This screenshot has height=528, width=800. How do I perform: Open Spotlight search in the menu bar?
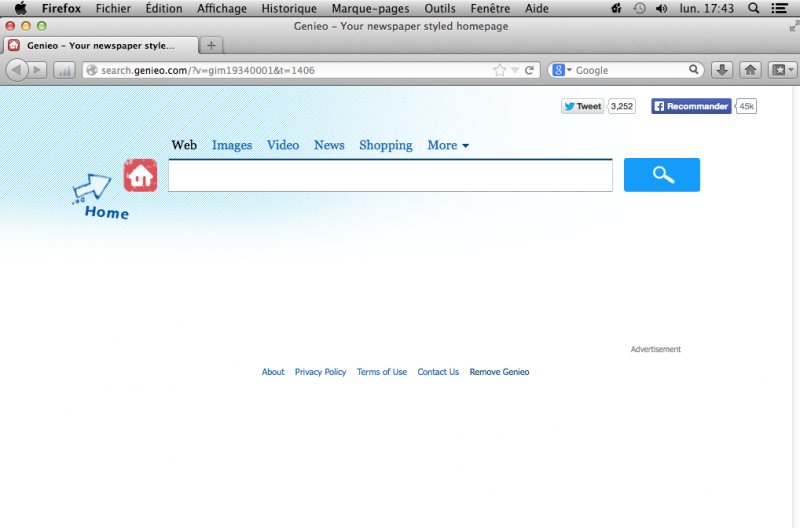pos(754,8)
